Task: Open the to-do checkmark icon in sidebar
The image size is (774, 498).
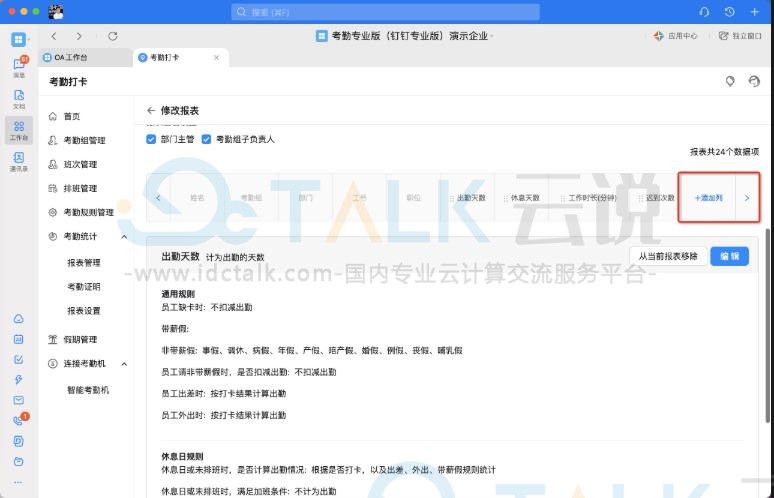Action: 18,359
